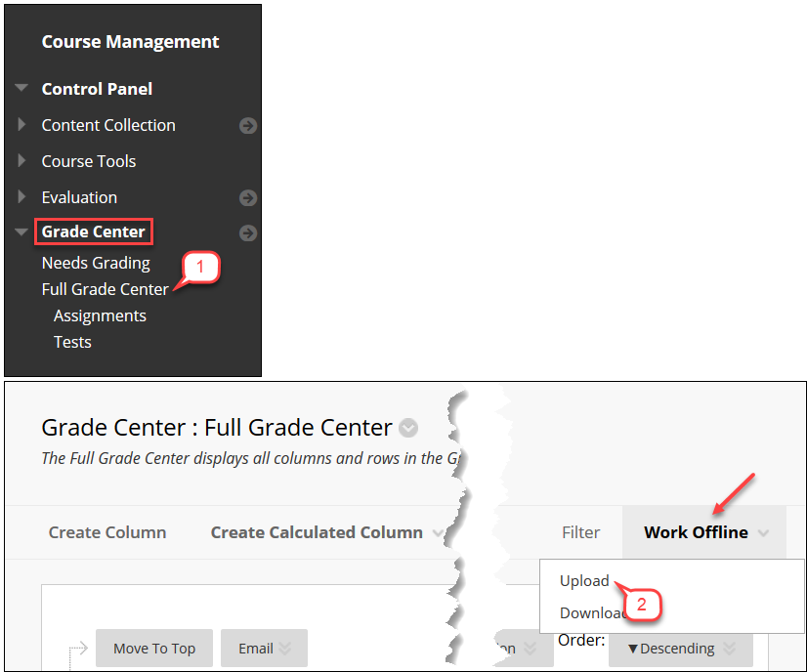
Task: Open Work Offline dropdown arrow
Action: [763, 533]
